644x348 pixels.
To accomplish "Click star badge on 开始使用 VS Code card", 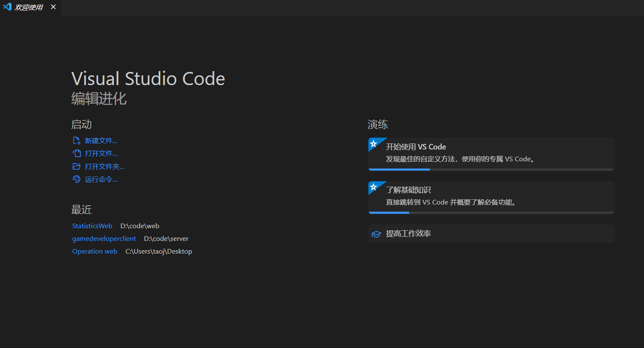I will coord(374,144).
